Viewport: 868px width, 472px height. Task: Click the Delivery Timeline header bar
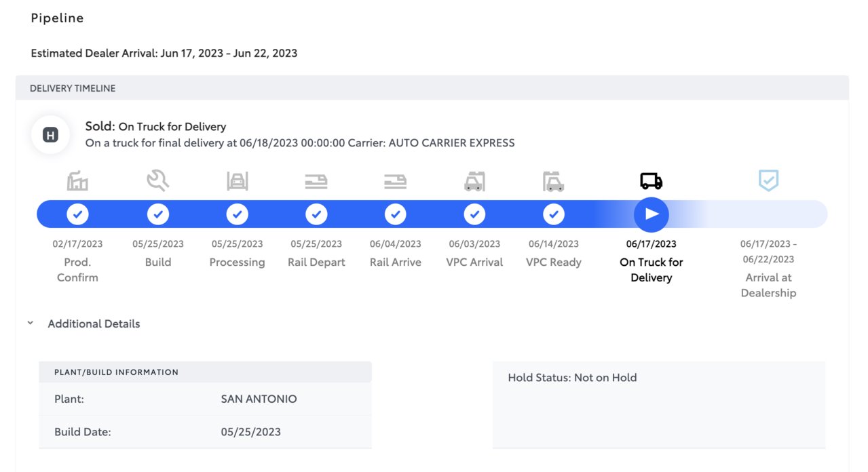(432, 88)
